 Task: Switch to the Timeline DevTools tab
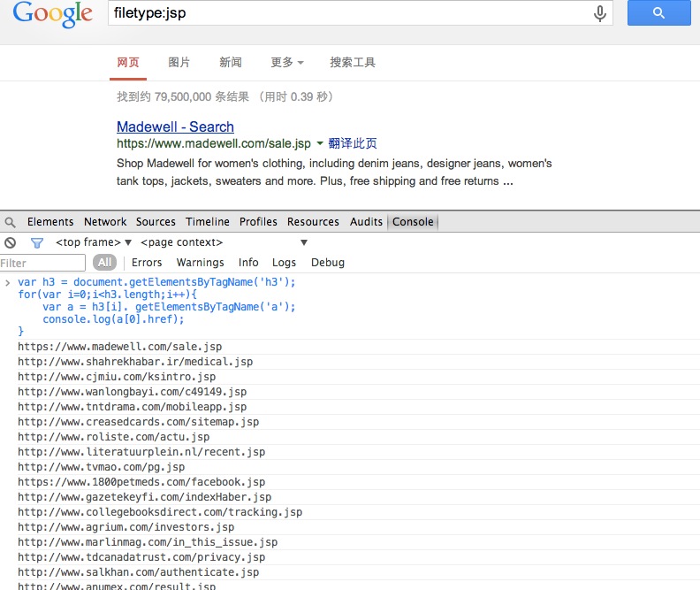tap(208, 221)
